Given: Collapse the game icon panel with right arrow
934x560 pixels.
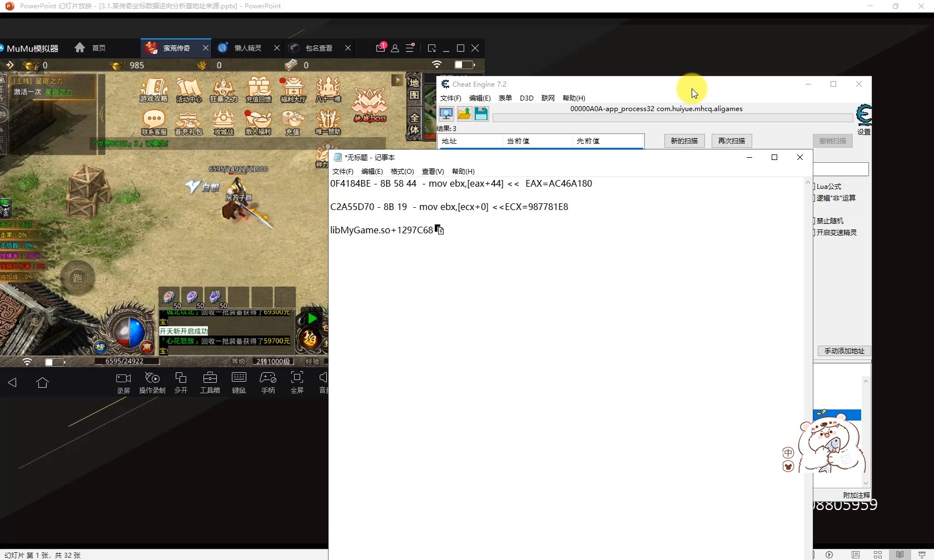Looking at the screenshot, I should pyautogui.click(x=396, y=81).
